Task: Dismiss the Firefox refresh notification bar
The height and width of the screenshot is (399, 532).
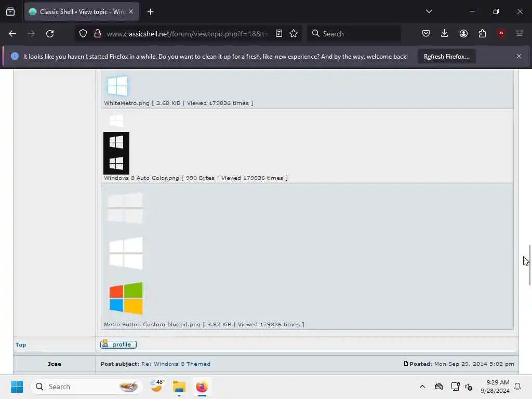Action: click(x=519, y=56)
